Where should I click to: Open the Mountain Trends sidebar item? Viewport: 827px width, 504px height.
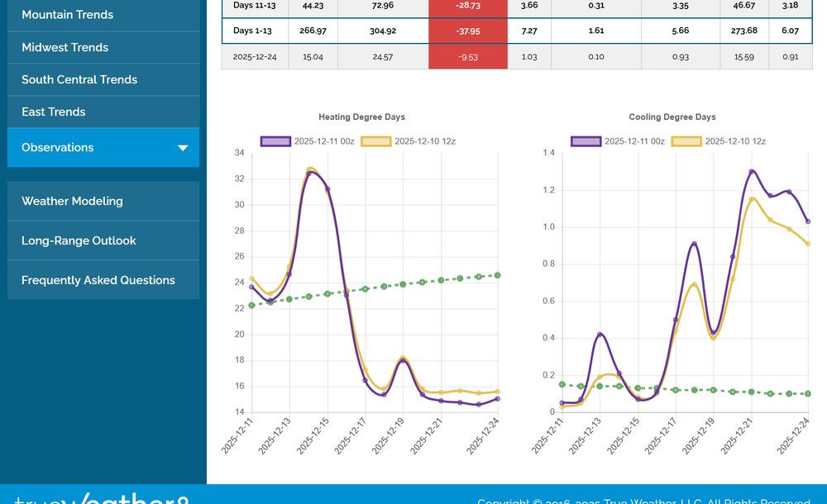click(68, 15)
